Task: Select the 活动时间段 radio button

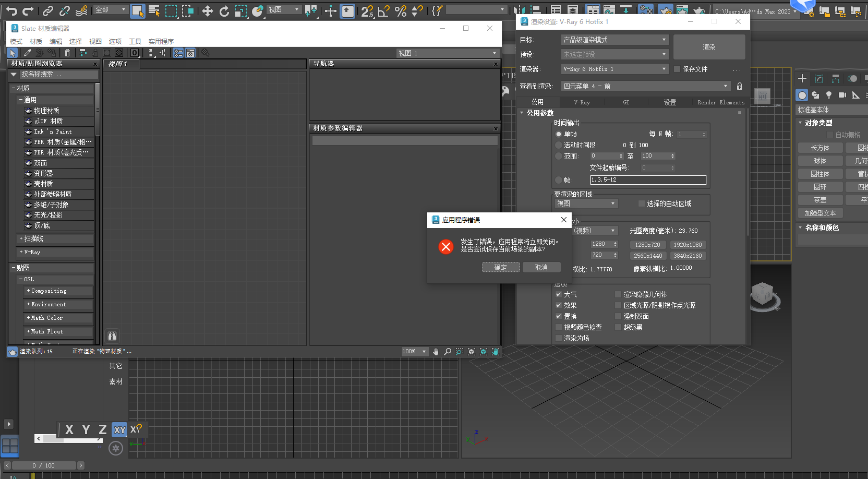Action: coord(559,145)
